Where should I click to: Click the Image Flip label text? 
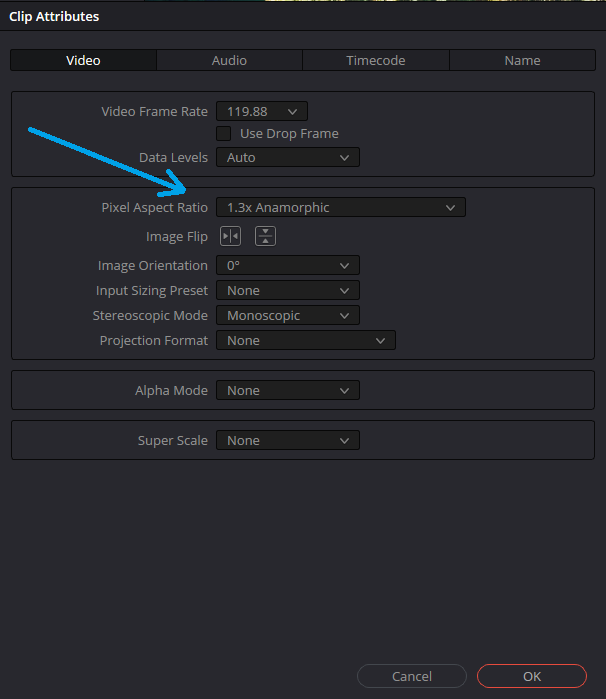[x=176, y=237]
